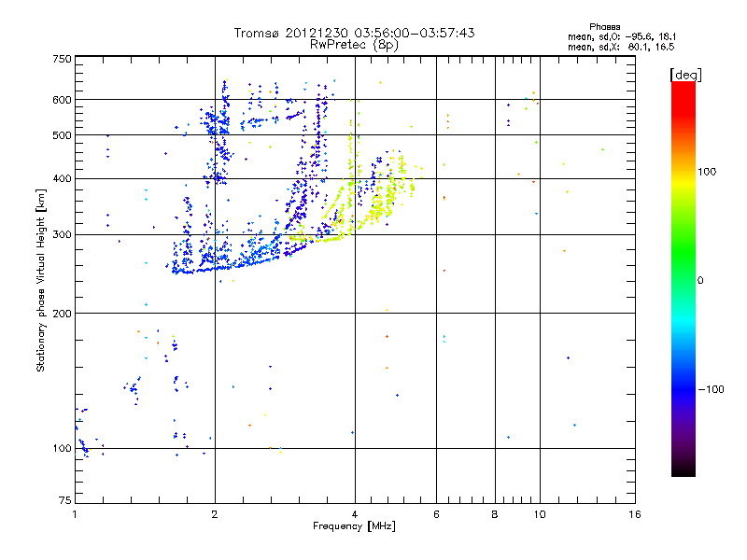This screenshot has height=560, width=747.
Task: Click the y-axis tick label '750'
Action: [x=63, y=59]
